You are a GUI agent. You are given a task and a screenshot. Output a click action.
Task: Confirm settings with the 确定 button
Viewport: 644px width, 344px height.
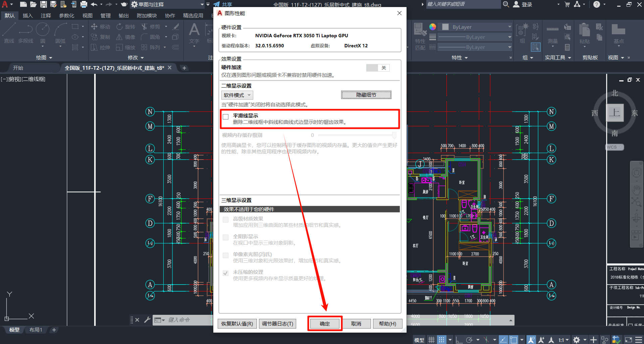(x=324, y=323)
